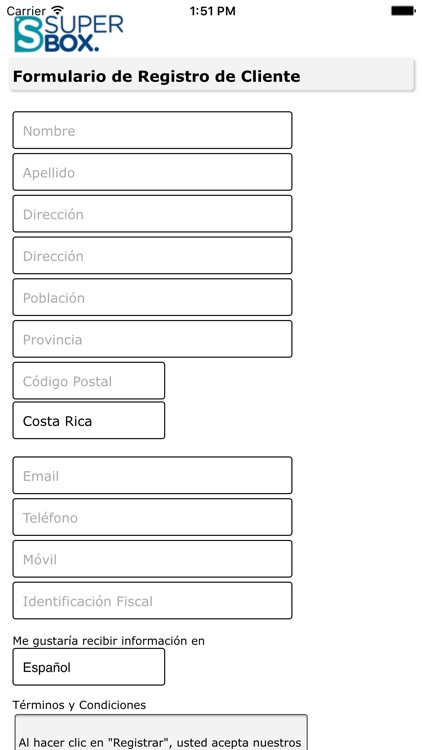
Task: Click the Identificación Fiscal field
Action: (152, 601)
